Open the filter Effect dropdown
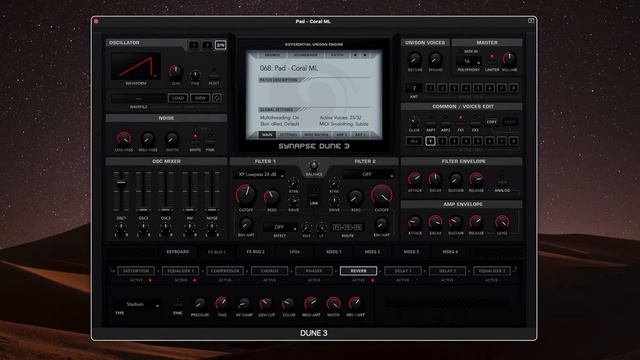The height and width of the screenshot is (360, 640). coord(280,227)
